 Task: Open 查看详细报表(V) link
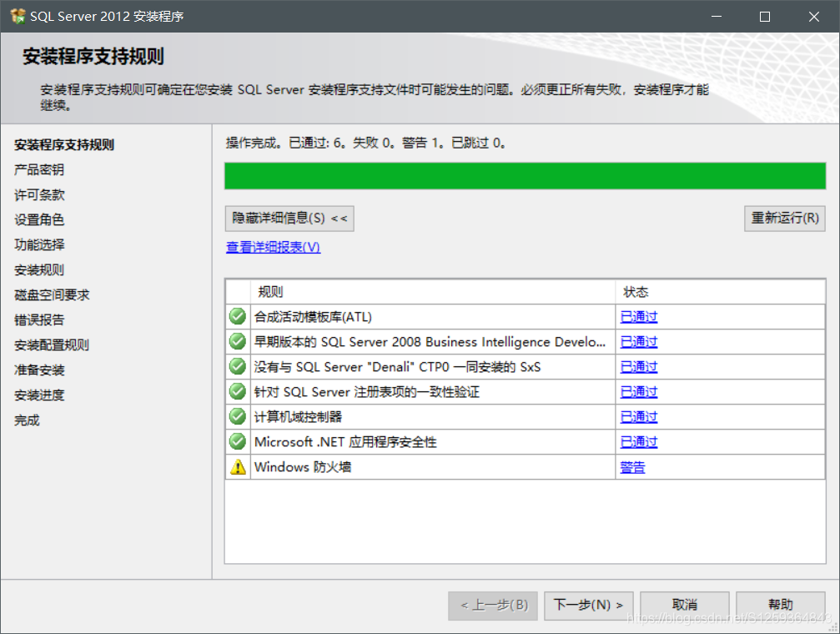[x=274, y=247]
